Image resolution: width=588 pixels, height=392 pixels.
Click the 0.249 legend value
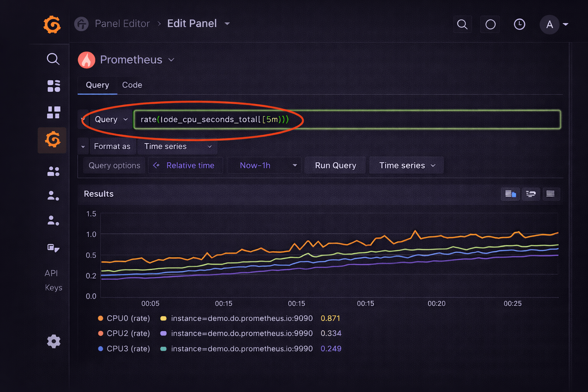pos(331,349)
